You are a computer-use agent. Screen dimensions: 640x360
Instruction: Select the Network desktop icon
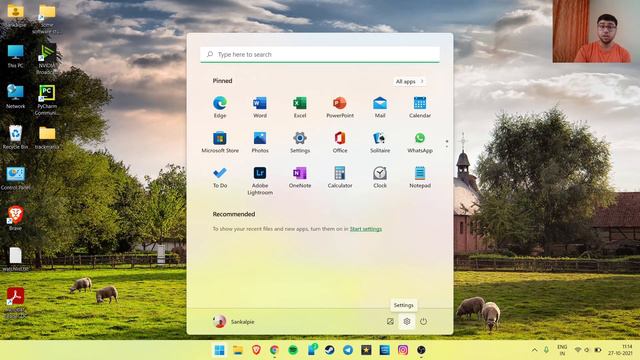[x=16, y=96]
